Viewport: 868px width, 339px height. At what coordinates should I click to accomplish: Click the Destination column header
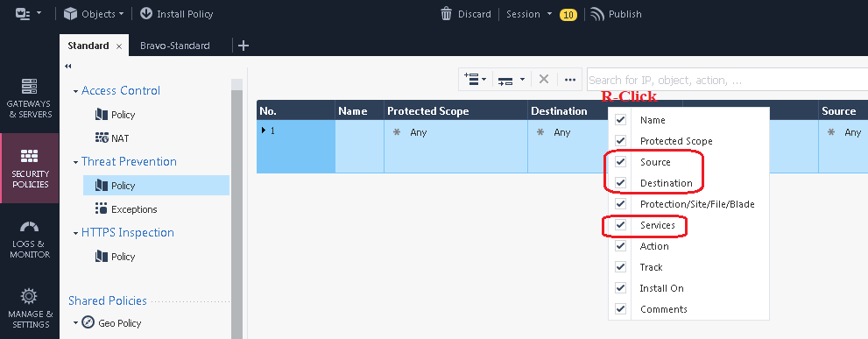[568, 110]
